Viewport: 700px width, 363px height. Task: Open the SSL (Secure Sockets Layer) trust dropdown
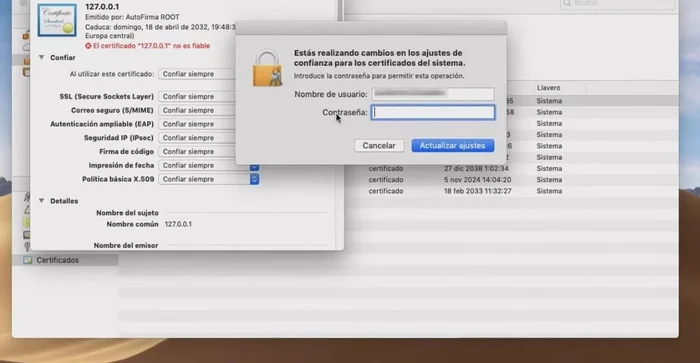click(197, 96)
